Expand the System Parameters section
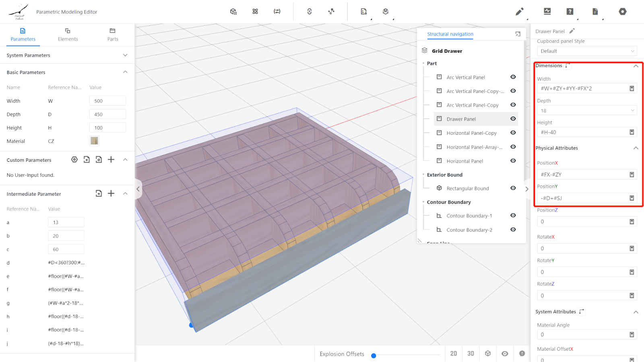644x362 pixels. 125,55
